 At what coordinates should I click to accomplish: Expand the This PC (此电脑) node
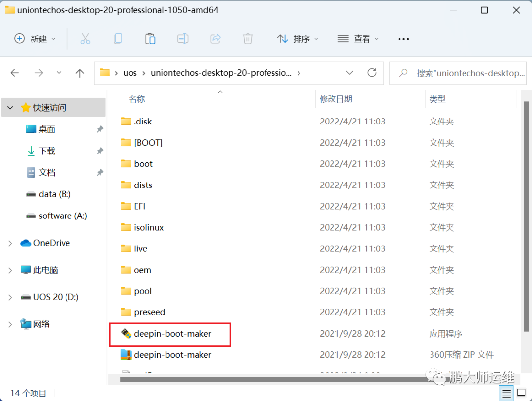[10, 270]
